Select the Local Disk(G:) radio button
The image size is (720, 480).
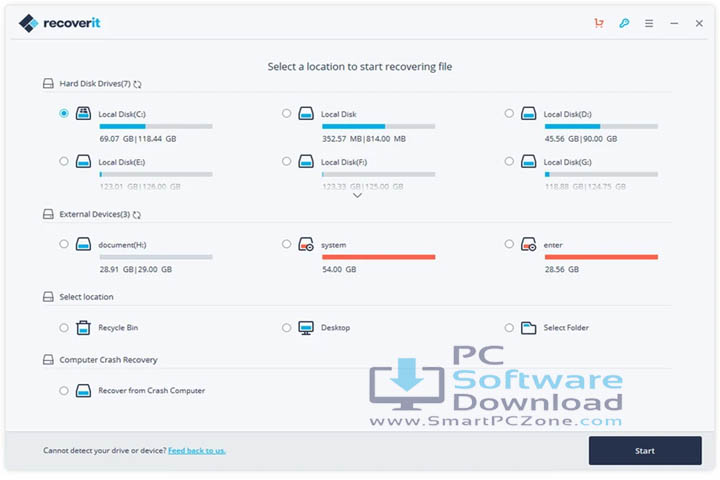click(x=509, y=161)
